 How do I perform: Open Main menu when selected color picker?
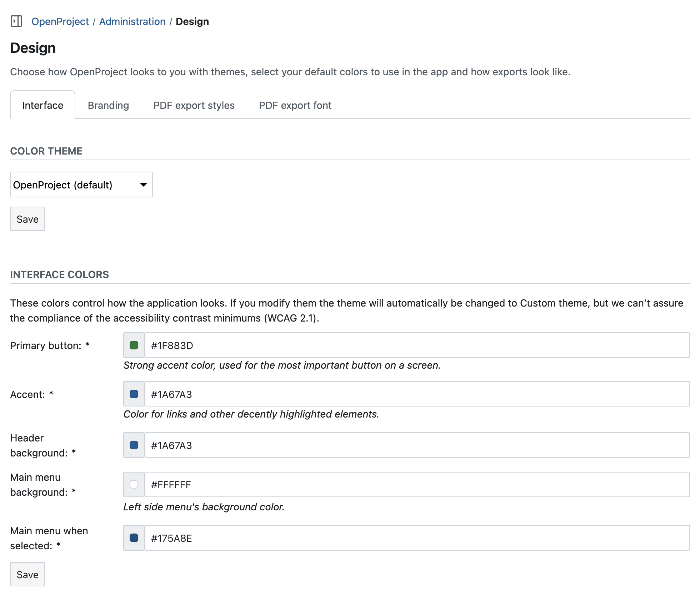(x=134, y=538)
